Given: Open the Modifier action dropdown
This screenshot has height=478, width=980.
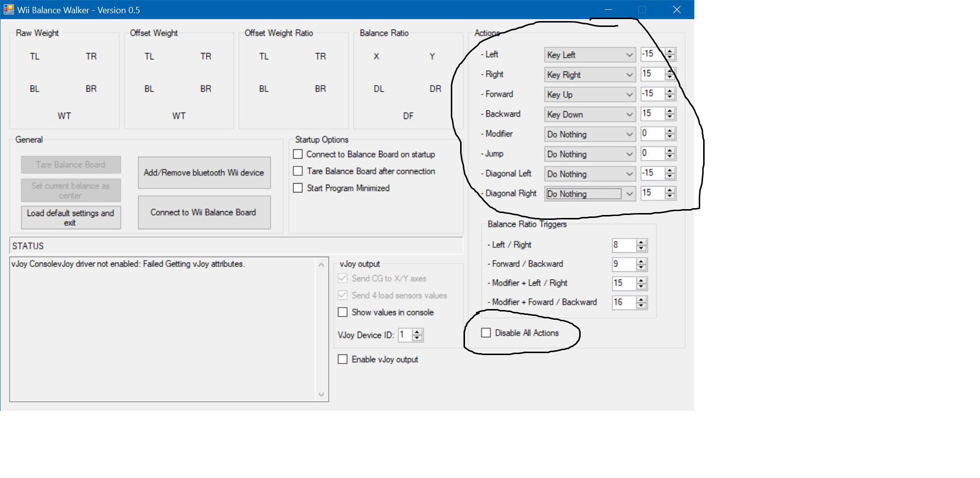Looking at the screenshot, I should pos(590,134).
